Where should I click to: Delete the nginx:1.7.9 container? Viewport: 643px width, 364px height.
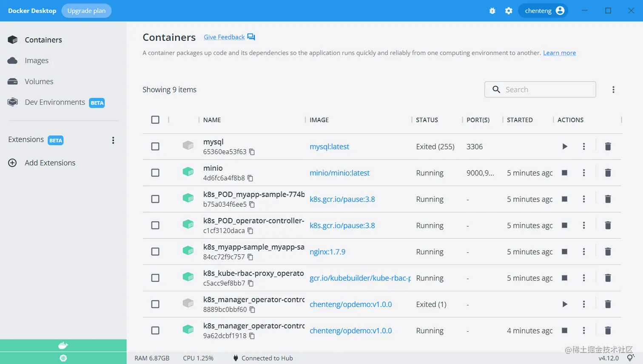click(x=608, y=252)
